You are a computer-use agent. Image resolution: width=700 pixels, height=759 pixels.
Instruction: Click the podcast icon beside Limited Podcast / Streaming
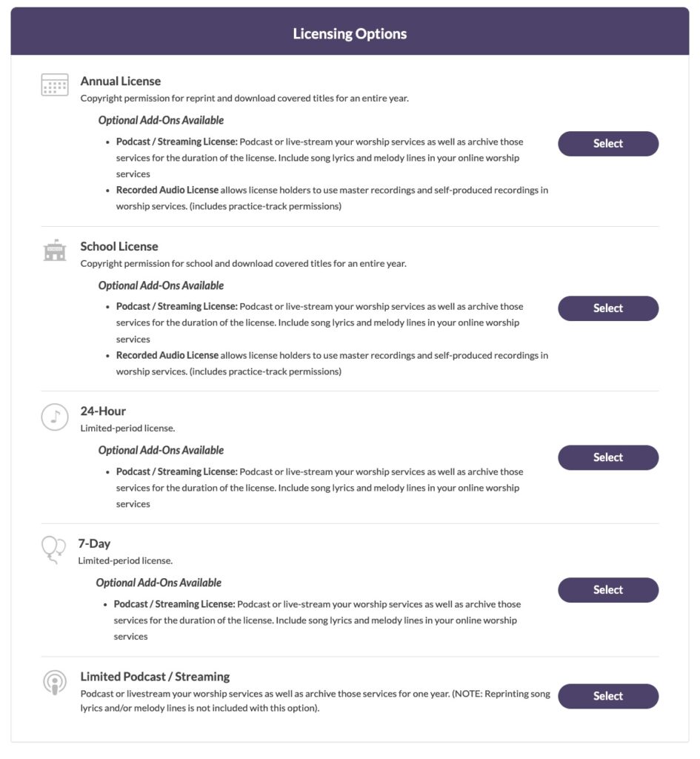click(55, 683)
